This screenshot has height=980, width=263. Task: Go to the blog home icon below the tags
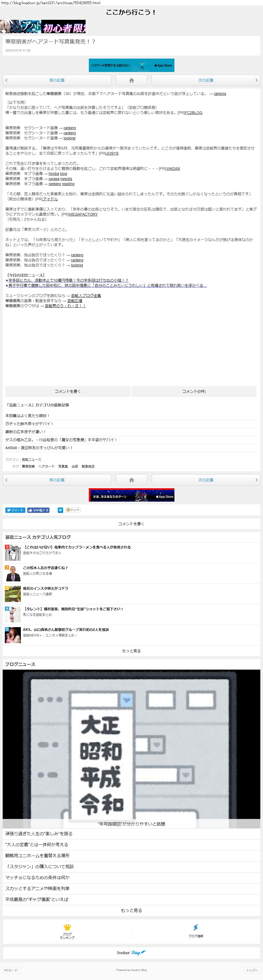click(x=131, y=480)
